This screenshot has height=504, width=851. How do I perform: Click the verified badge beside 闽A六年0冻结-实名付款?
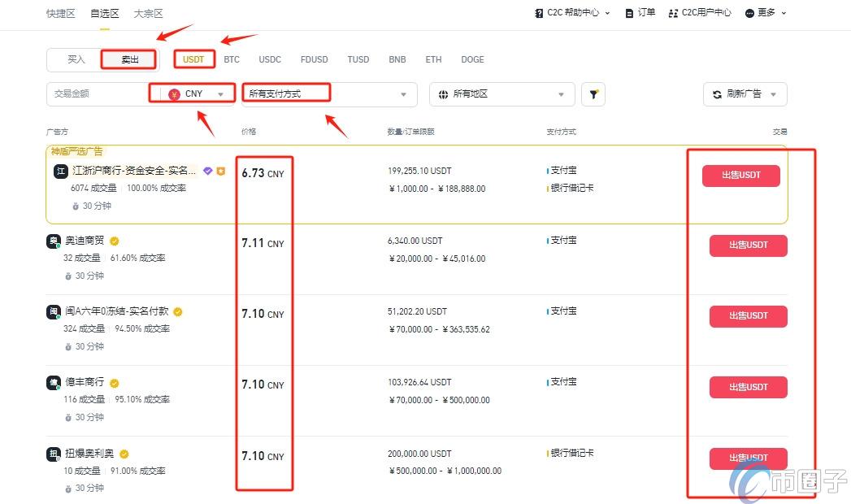178,311
